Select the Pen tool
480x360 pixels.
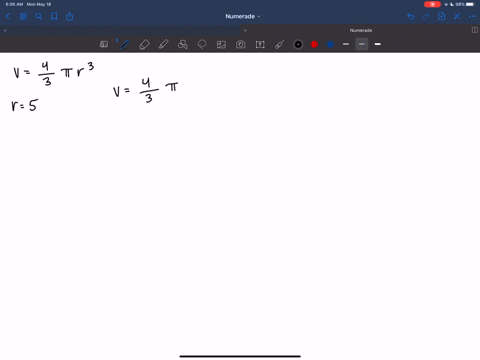point(124,44)
